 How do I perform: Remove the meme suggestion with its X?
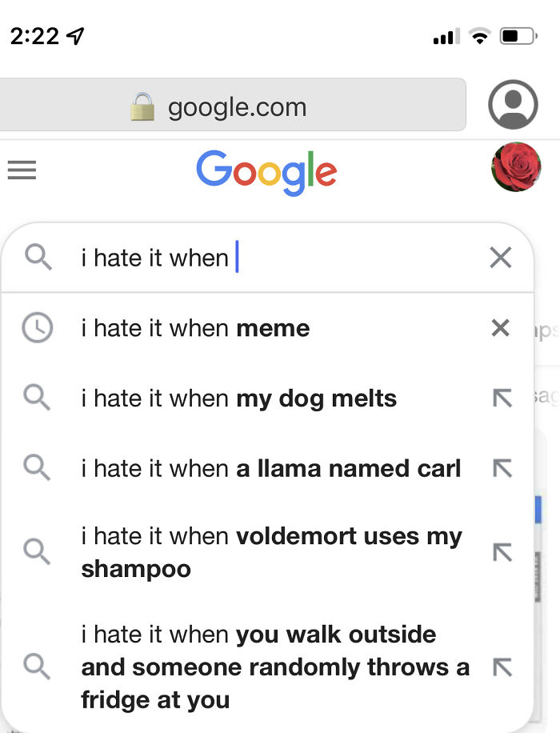[x=501, y=327]
